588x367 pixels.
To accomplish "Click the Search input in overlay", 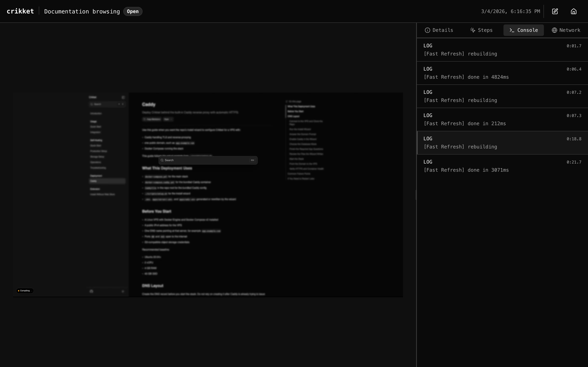I will coord(207,160).
